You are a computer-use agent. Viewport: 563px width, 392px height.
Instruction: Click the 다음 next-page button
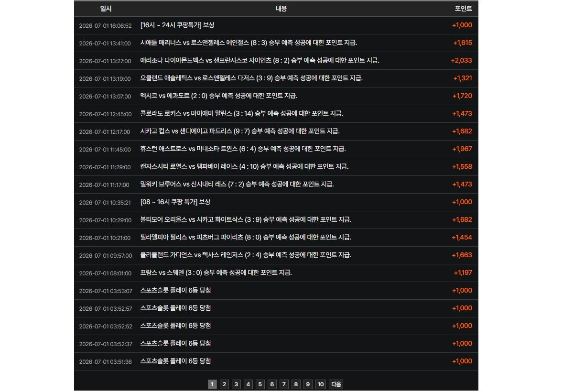tap(336, 384)
